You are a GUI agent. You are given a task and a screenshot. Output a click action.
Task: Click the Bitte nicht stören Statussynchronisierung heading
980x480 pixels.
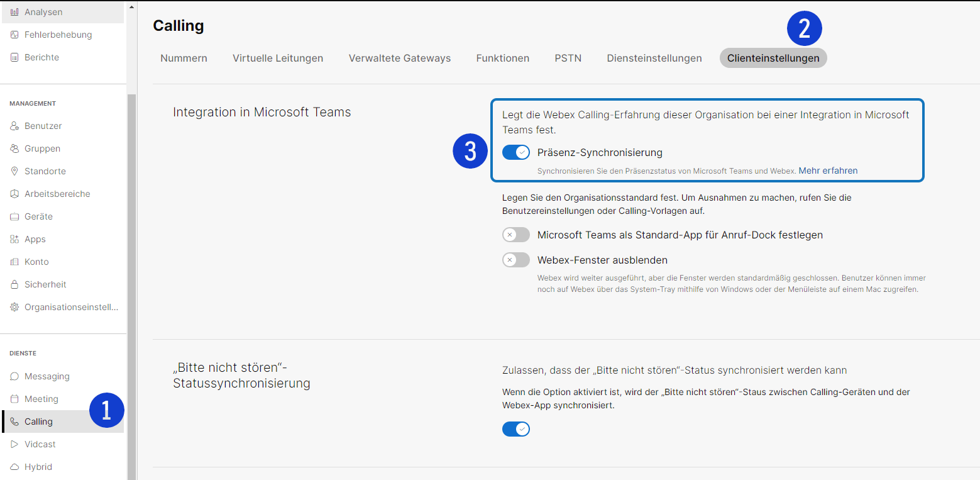click(242, 376)
